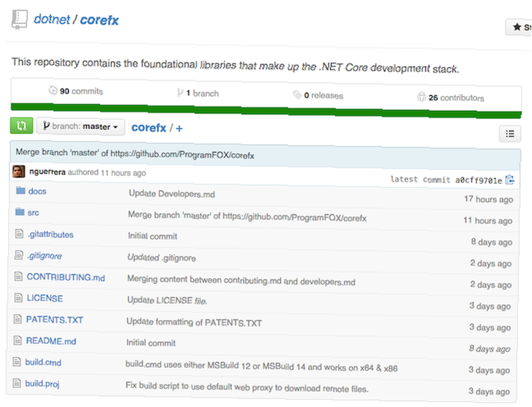Open the LICENSE file
532x407 pixels.
(45, 298)
